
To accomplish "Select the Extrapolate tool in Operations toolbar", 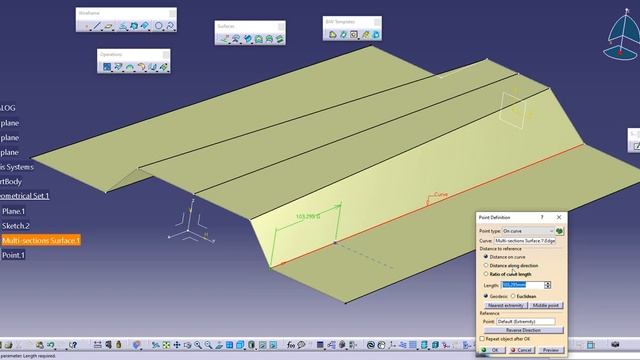I will [x=164, y=67].
